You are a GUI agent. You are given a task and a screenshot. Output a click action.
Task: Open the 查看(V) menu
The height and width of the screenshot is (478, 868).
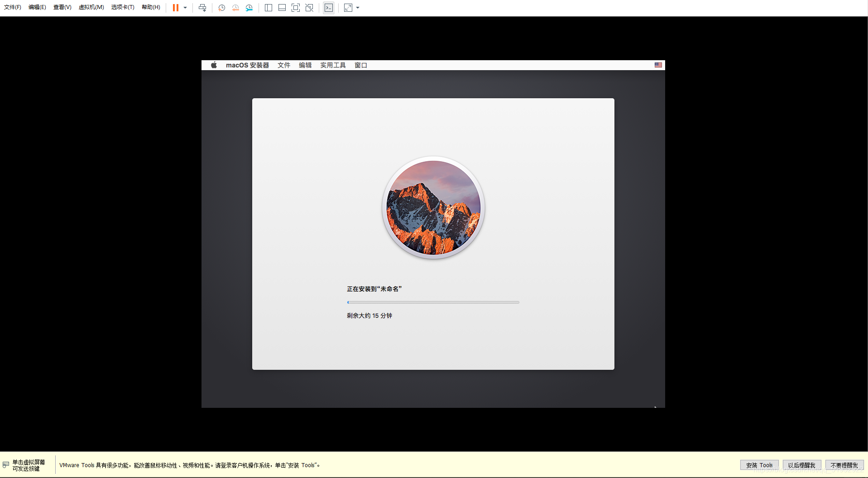[x=62, y=7]
